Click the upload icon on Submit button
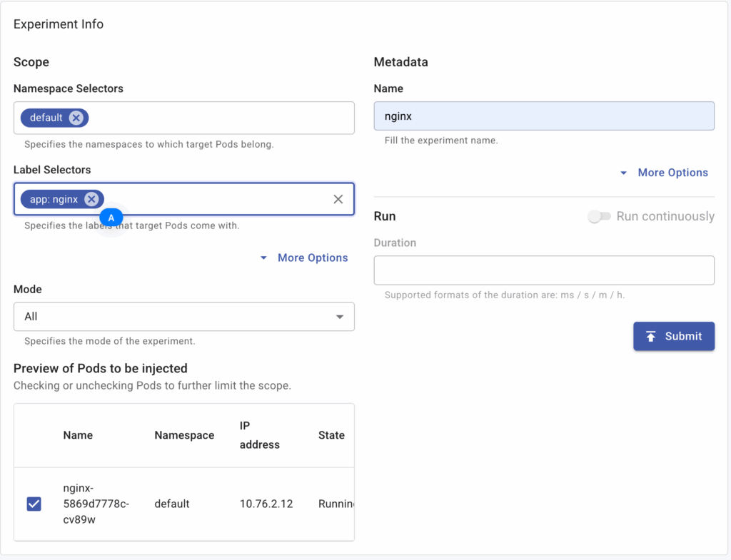This screenshot has height=560, width=731. point(651,337)
